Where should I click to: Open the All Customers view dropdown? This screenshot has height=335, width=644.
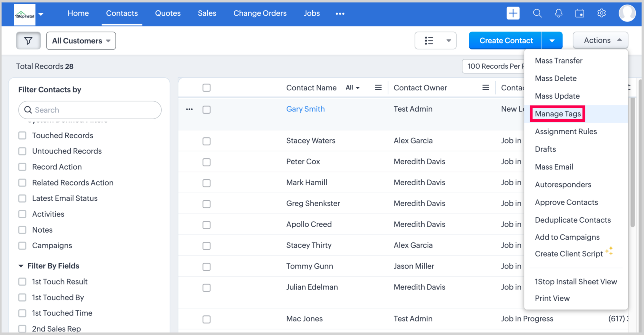(81, 41)
